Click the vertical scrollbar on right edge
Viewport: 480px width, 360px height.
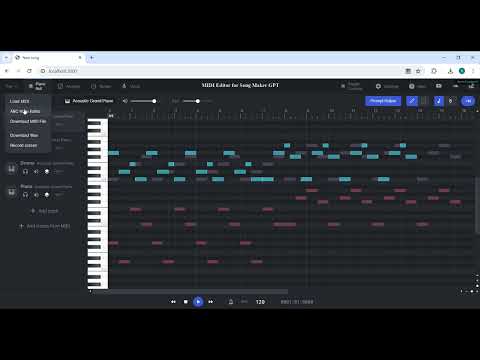tap(477, 205)
